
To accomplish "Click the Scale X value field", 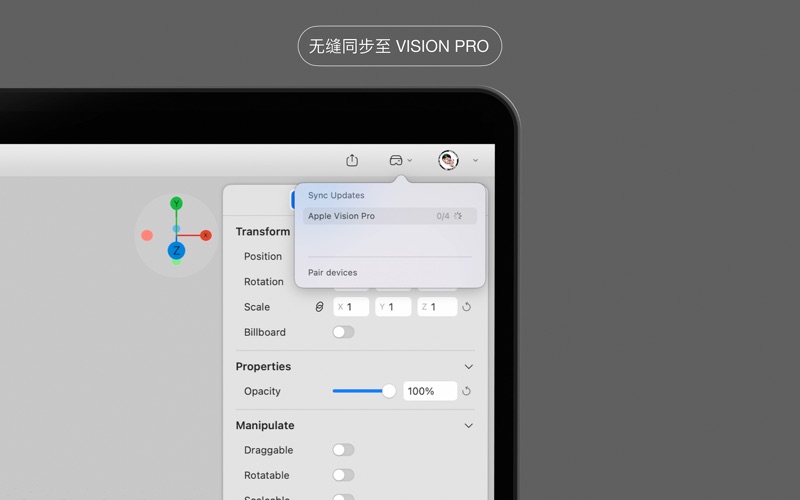I will pos(351,307).
